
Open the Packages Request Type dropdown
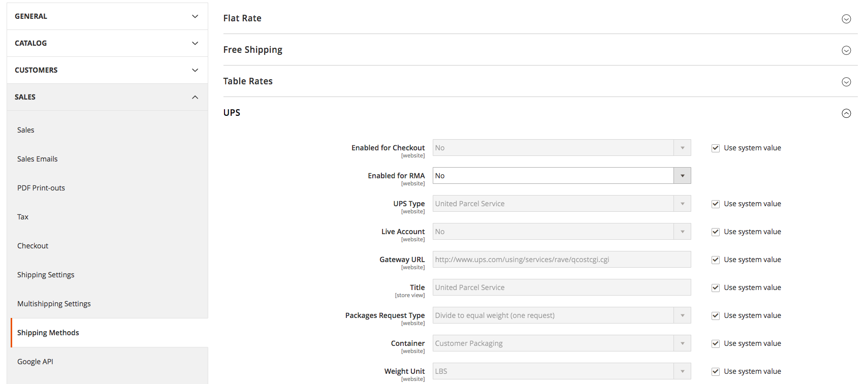coord(562,315)
